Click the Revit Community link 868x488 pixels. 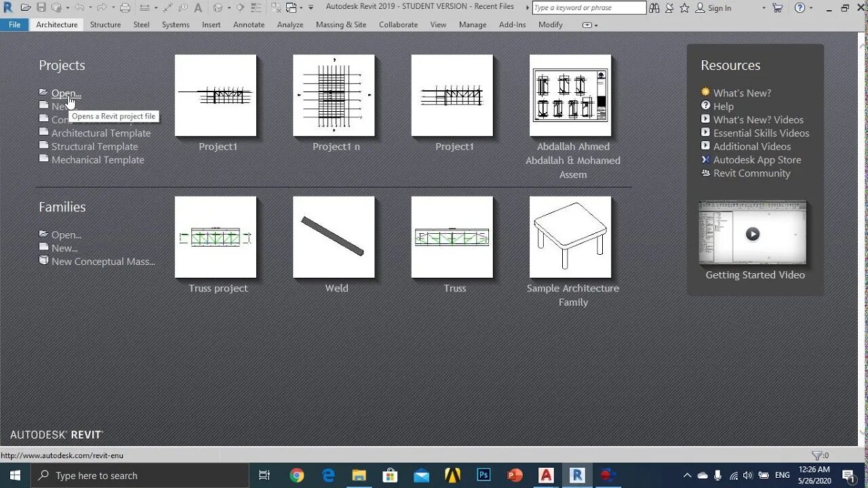coord(751,173)
